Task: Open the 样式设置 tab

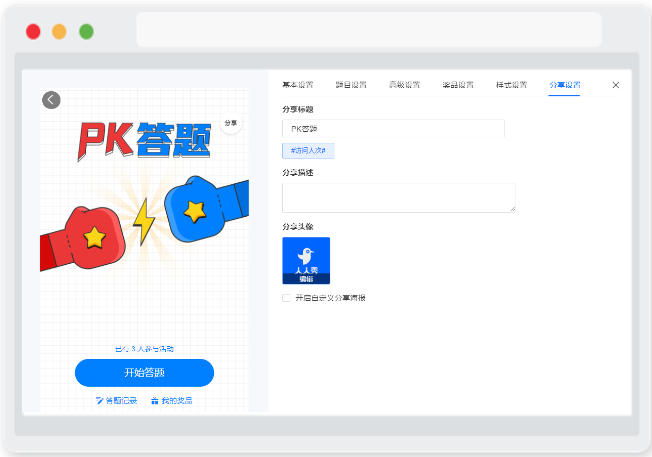Action: click(x=511, y=85)
